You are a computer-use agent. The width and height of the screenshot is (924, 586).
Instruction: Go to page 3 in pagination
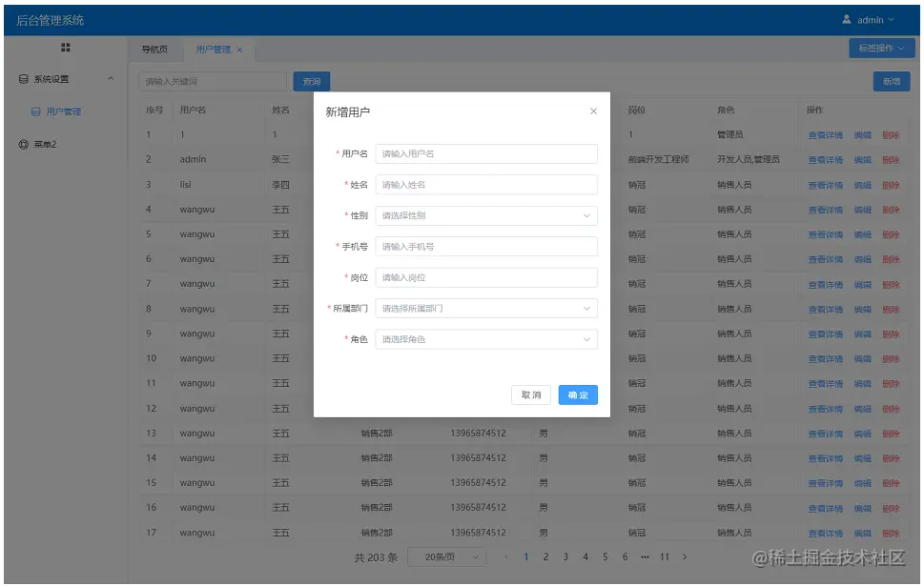[565, 556]
